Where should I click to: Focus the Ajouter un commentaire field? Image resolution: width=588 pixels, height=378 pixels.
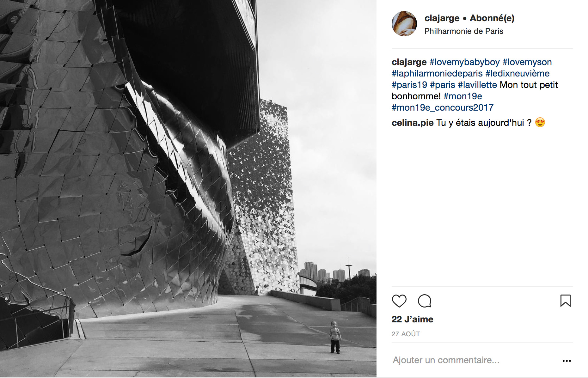[474, 360]
